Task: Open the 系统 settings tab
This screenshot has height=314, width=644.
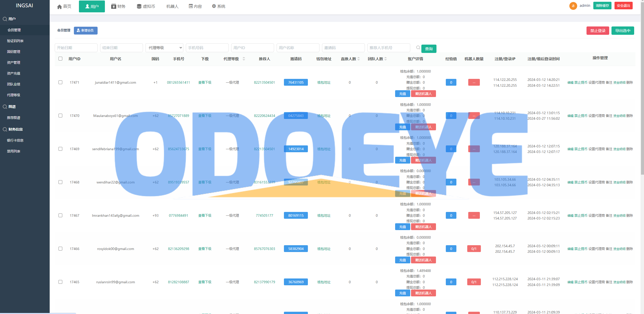Action: [218, 6]
